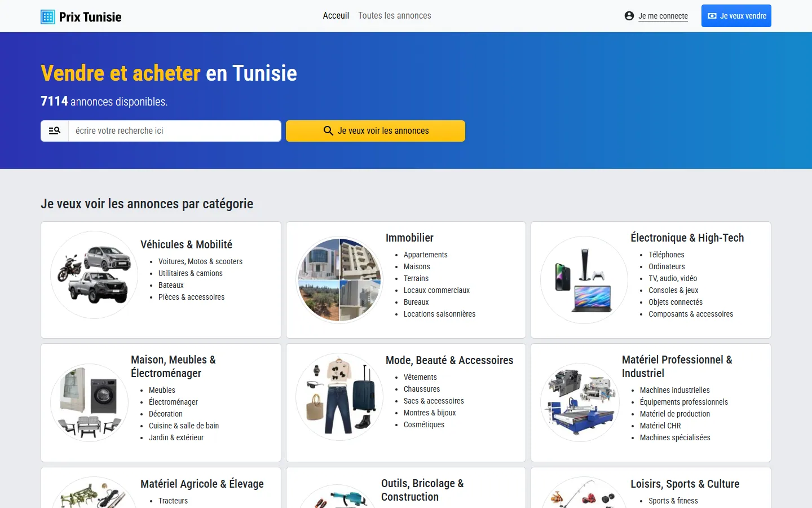Viewport: 812px width, 508px height.
Task: Select Meubles subcategory
Action: 162,390
